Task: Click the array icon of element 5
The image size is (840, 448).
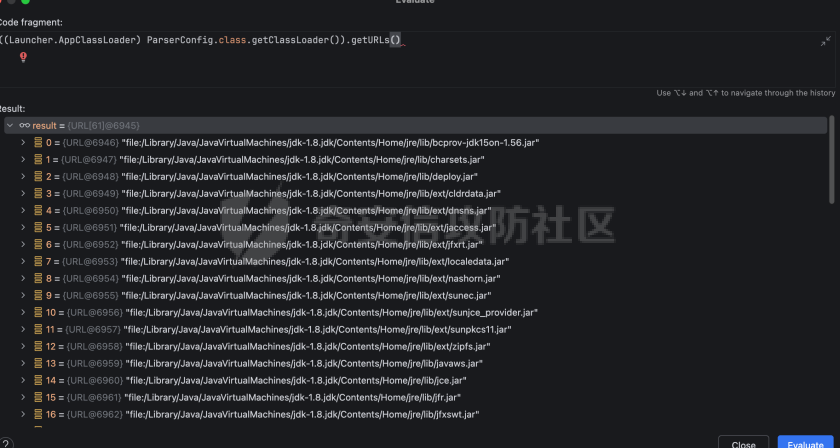Action: pyautogui.click(x=38, y=227)
